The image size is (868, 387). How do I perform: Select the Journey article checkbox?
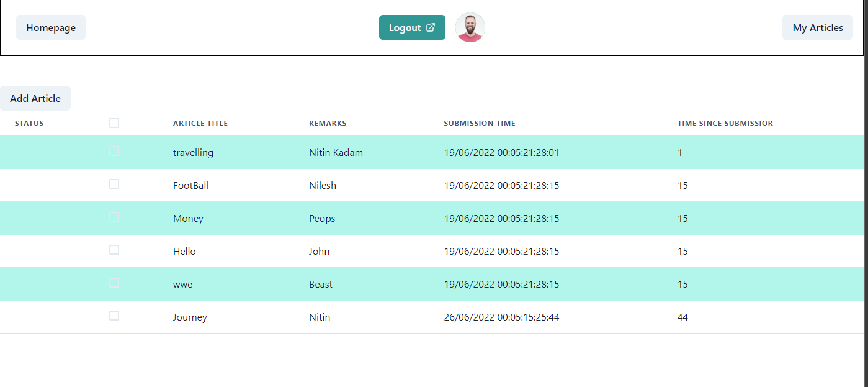pos(114,316)
